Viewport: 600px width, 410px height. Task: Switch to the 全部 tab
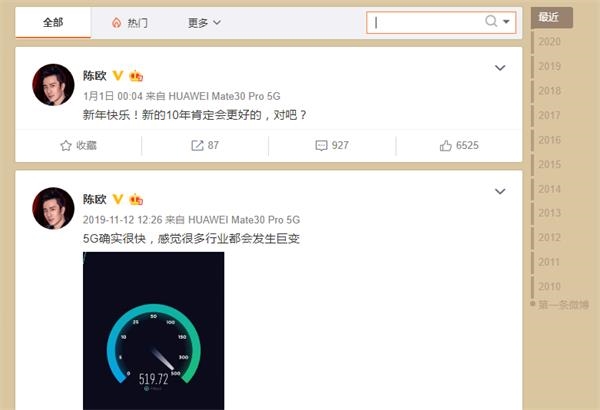(x=53, y=23)
